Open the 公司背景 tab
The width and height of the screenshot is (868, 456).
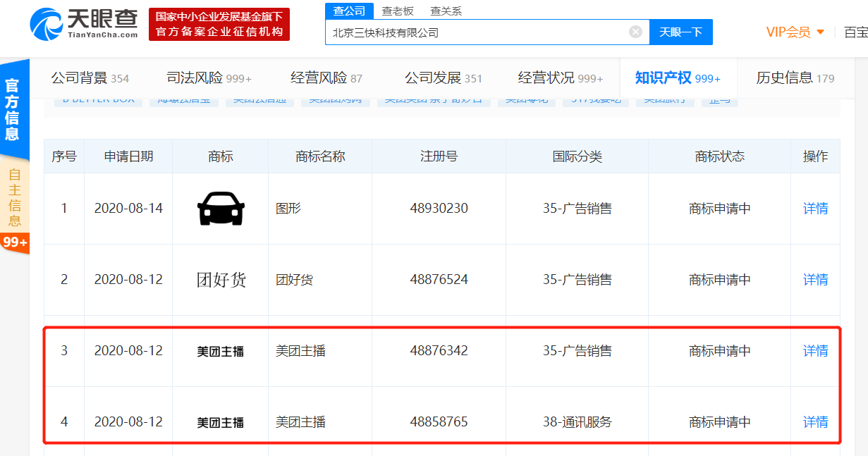(90, 78)
